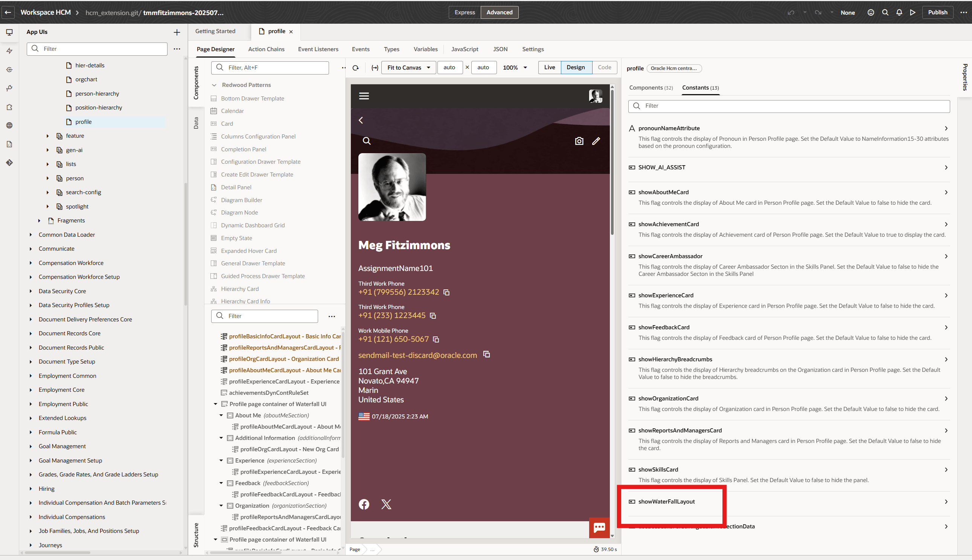Click the reload page refresh icon
This screenshot has height=560, width=972.
(x=355, y=68)
